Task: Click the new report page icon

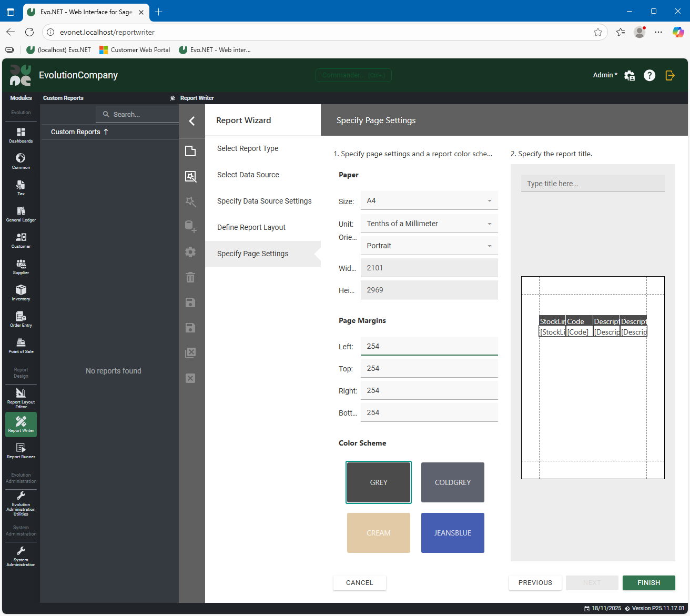Action: tap(190, 151)
